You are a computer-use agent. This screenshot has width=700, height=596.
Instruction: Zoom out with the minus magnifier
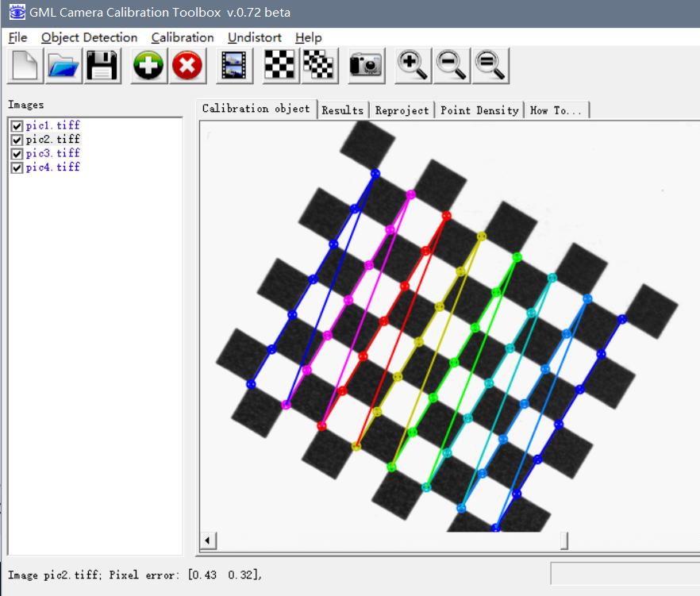coord(452,66)
